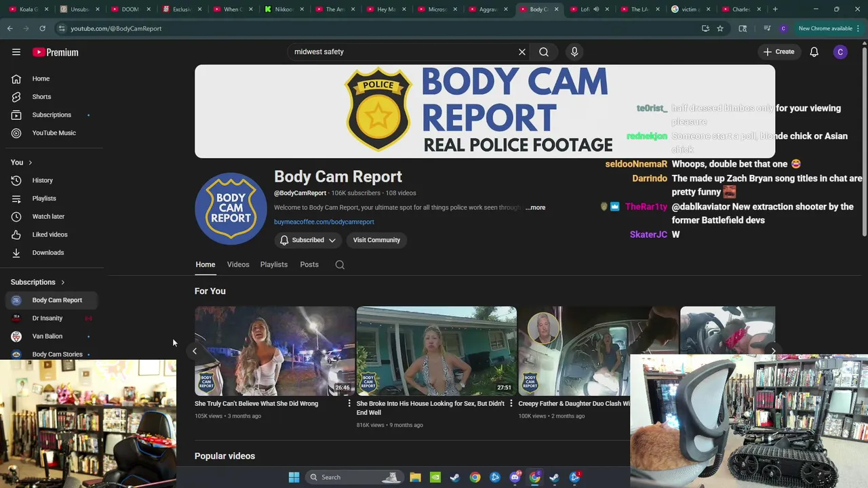868x488 pixels.
Task: Open Body Cam Report subscription in sidebar
Action: tap(52, 300)
